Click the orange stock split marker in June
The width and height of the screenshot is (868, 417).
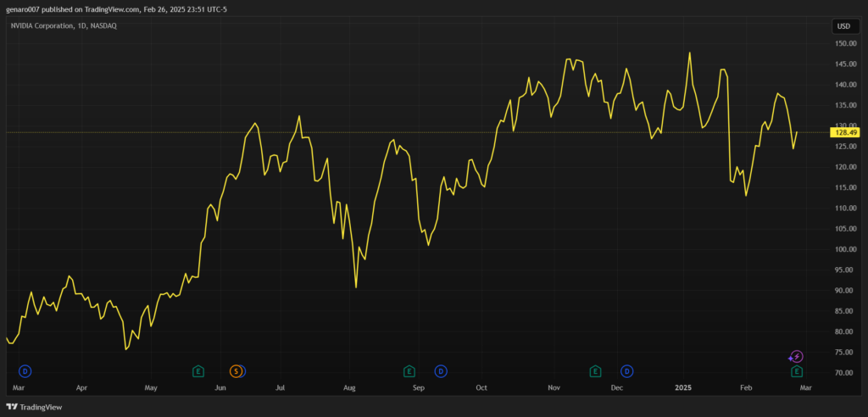(236, 371)
